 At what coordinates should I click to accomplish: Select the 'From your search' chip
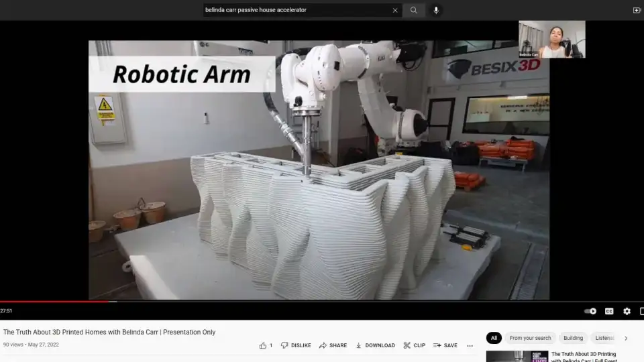click(530, 338)
